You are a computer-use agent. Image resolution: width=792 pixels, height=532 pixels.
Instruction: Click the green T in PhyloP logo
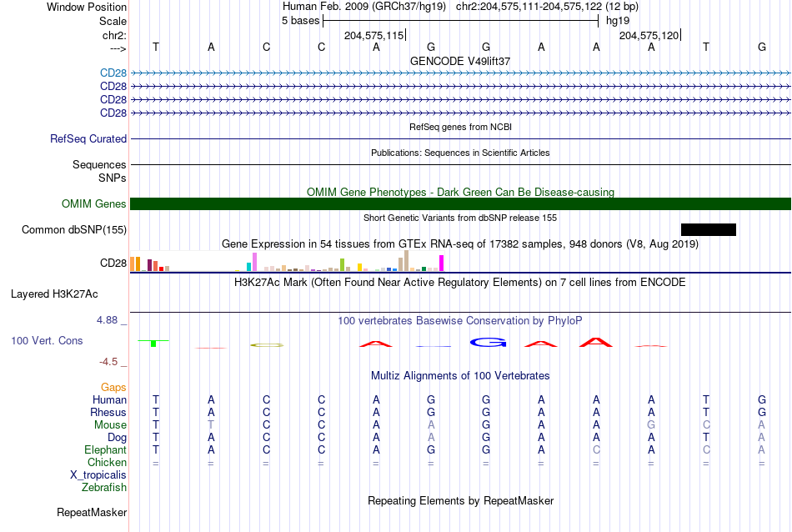(153, 343)
